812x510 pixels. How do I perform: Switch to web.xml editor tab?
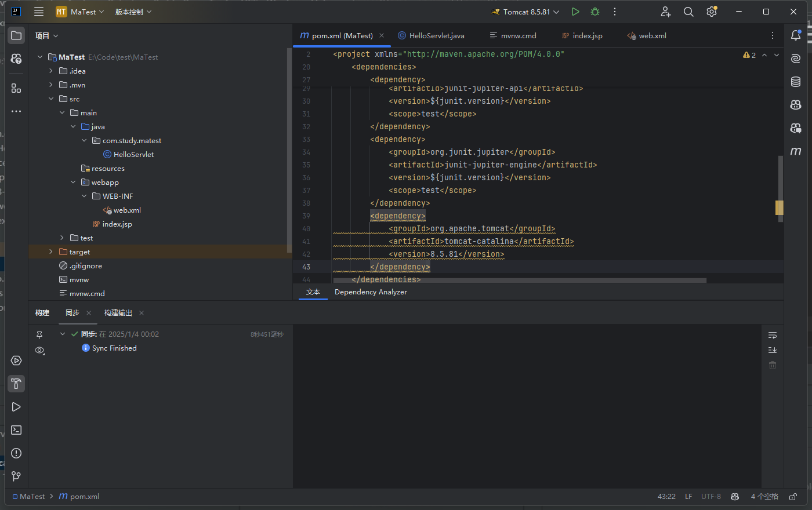(x=647, y=35)
